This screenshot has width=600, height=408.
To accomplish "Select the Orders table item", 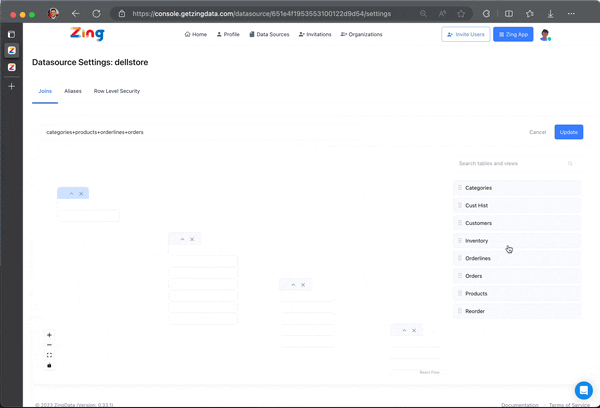I will point(517,276).
